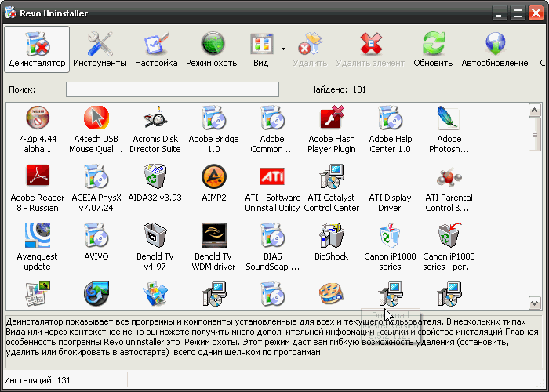Select the AIMP2 icon
The height and width of the screenshot is (392, 549).
click(x=214, y=176)
